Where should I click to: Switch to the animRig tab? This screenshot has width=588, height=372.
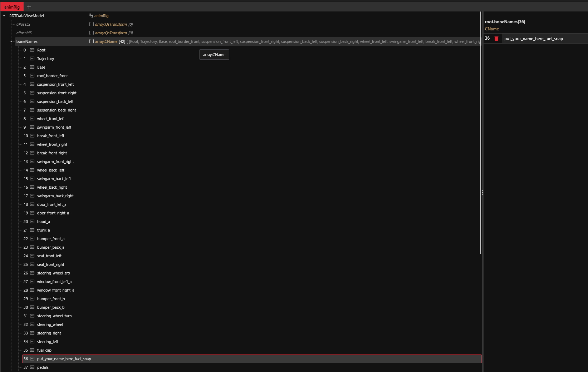click(x=12, y=7)
